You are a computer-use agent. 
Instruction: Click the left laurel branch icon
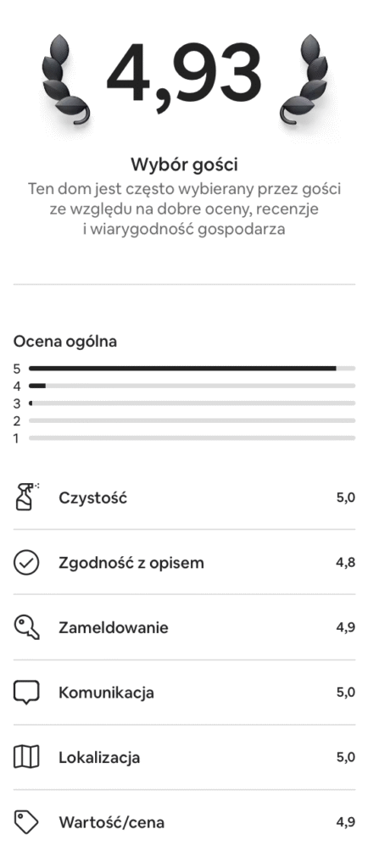click(x=64, y=80)
